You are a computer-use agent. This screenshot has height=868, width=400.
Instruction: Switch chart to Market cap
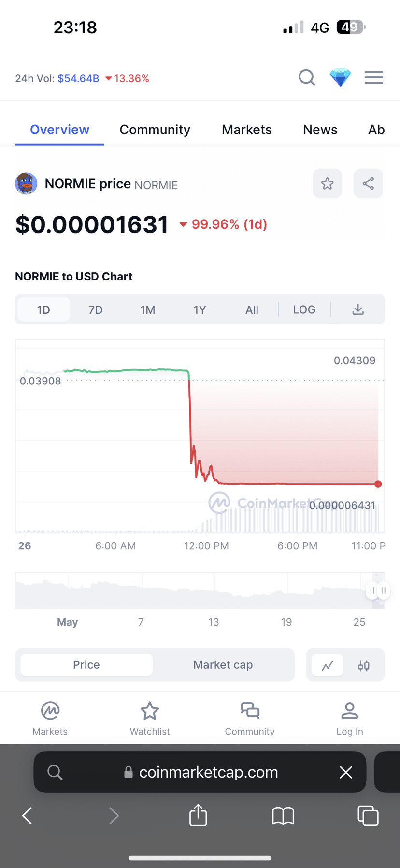click(223, 665)
